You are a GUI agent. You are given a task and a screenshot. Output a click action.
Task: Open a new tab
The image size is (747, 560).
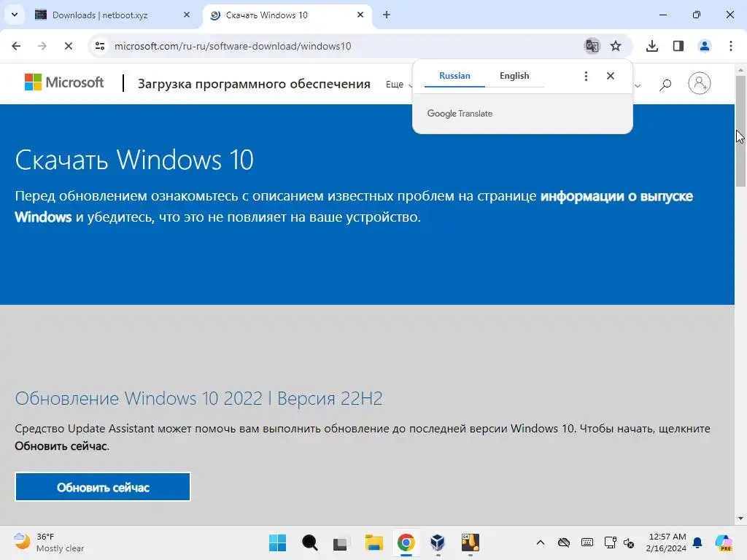(387, 15)
